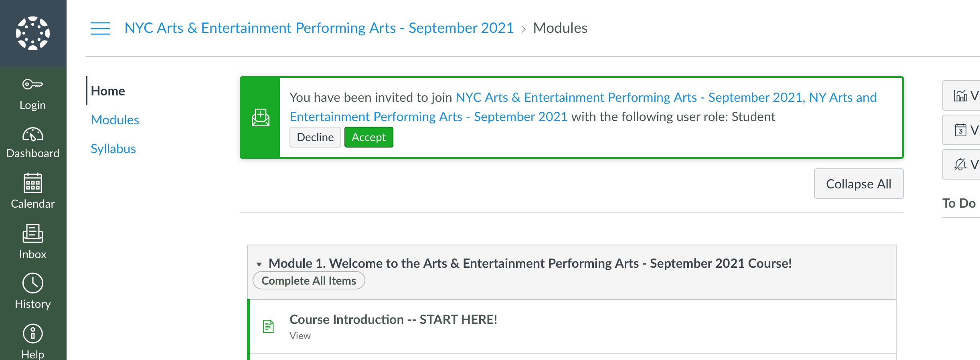Click the Complete All Items pill
The width and height of the screenshot is (980, 360).
pos(309,281)
